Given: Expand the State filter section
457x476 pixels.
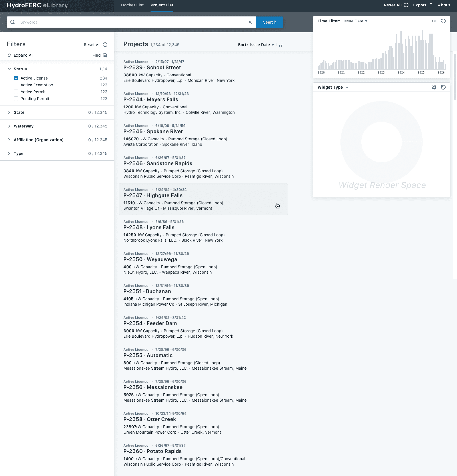Looking at the screenshot, I should tap(9, 113).
